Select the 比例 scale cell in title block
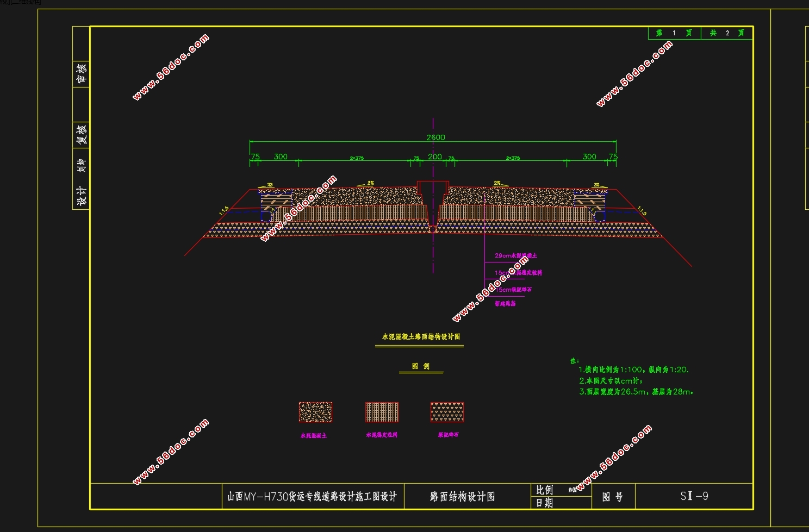The width and height of the screenshot is (809, 532). pyautogui.click(x=544, y=490)
